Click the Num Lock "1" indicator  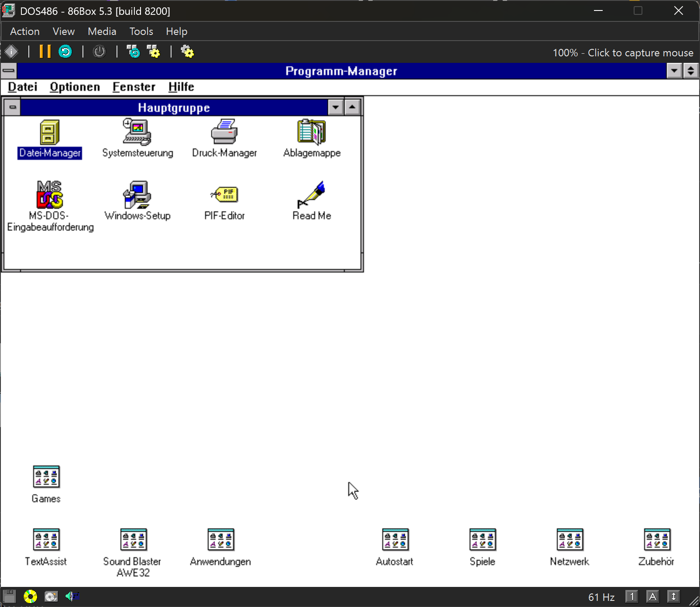pos(631,597)
